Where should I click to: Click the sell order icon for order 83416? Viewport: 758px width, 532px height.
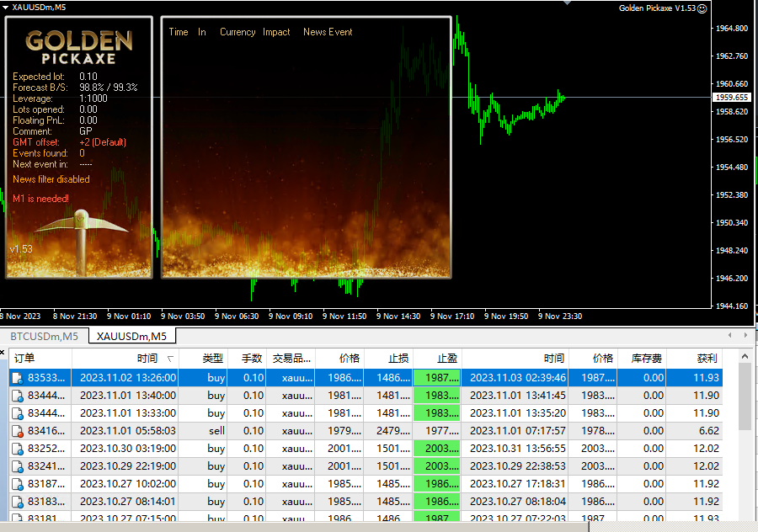18,431
